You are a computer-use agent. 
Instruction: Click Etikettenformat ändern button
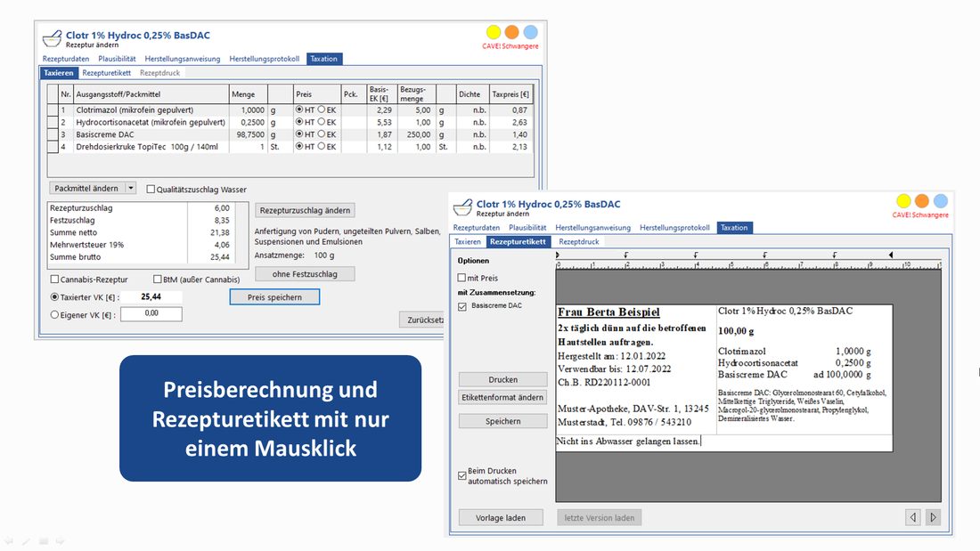click(503, 397)
